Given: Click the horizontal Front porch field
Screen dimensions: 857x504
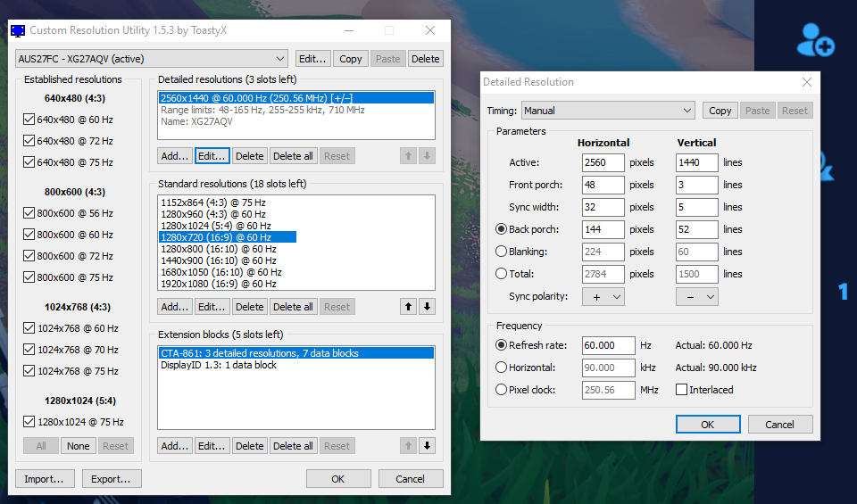Looking at the screenshot, I should [x=603, y=186].
